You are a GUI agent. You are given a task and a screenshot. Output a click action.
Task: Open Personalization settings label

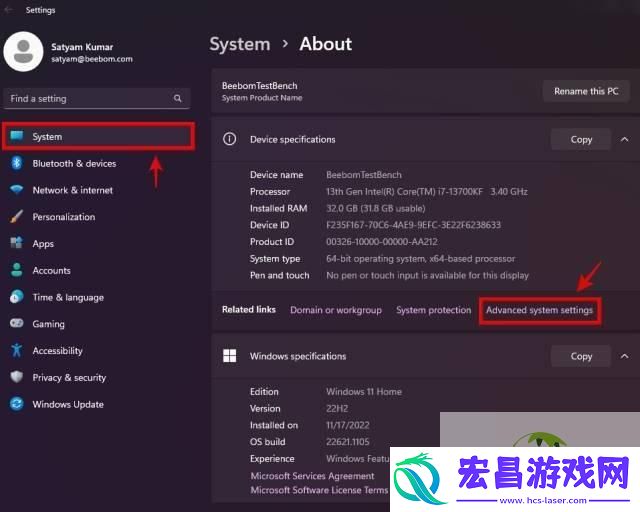pos(64,217)
